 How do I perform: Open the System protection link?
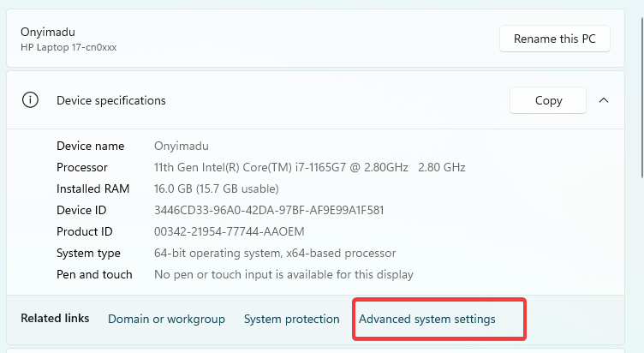coord(292,319)
